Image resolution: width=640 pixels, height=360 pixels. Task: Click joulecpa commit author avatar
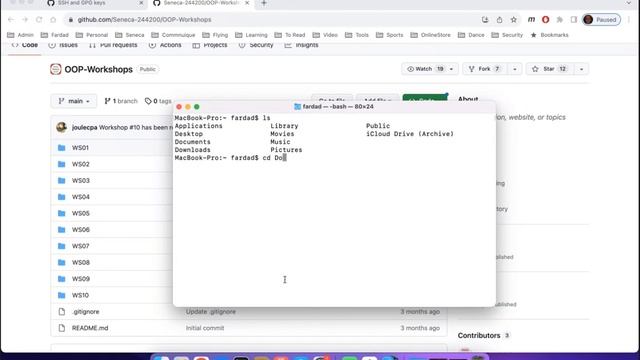(x=62, y=127)
